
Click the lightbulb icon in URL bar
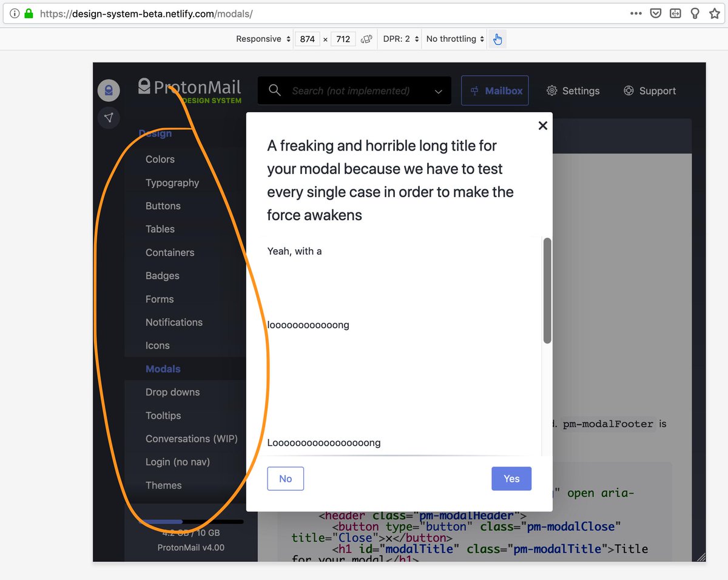(x=695, y=13)
